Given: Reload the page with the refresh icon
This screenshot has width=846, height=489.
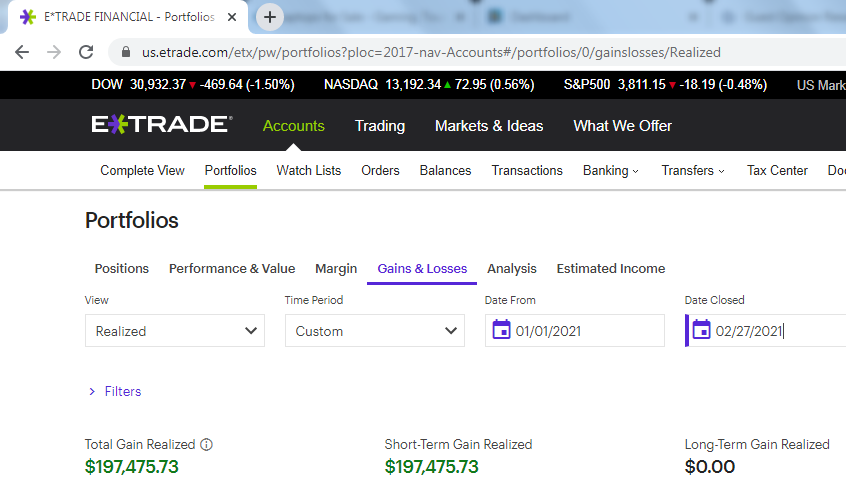Looking at the screenshot, I should (x=86, y=52).
